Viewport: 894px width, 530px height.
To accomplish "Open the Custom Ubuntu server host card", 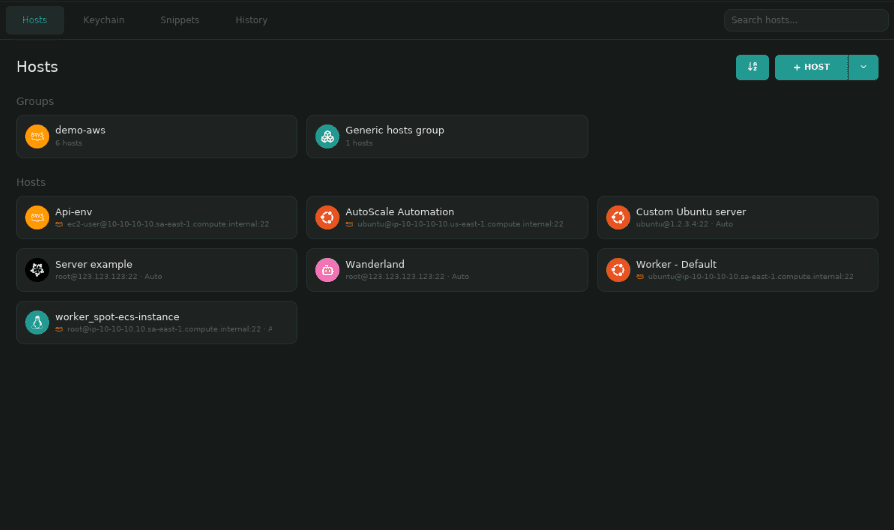I will click(x=738, y=217).
